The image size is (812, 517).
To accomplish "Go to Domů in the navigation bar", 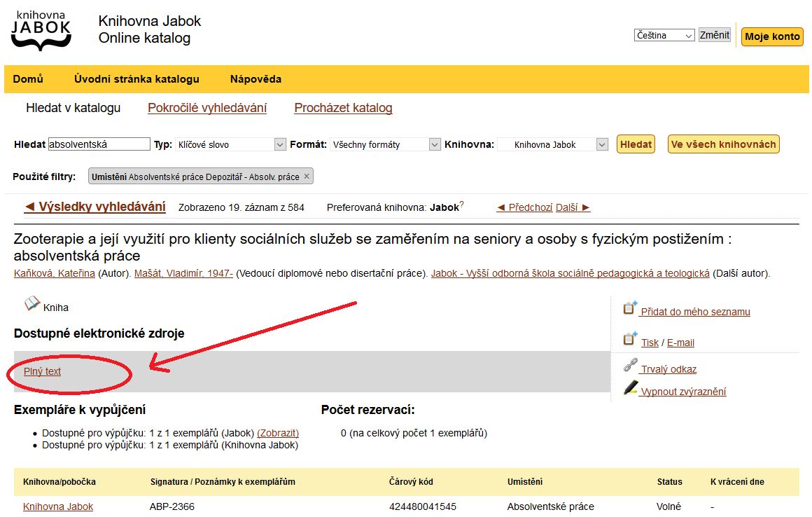I will [28, 79].
